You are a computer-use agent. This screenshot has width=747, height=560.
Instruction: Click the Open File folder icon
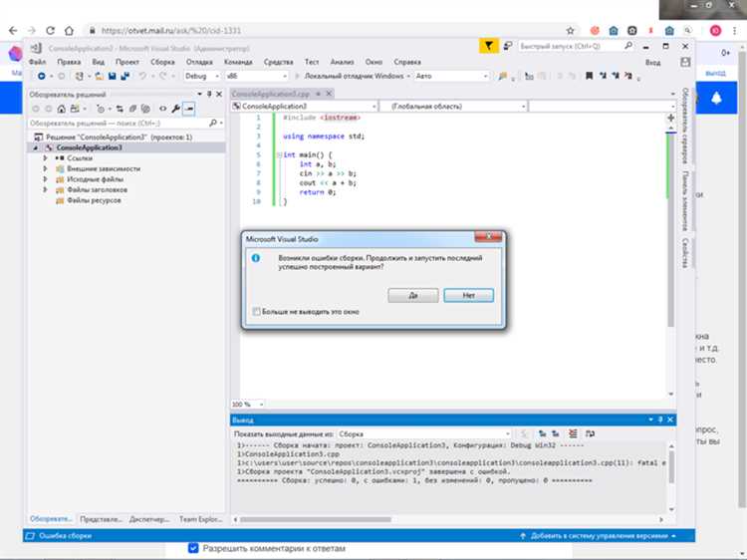[99, 76]
